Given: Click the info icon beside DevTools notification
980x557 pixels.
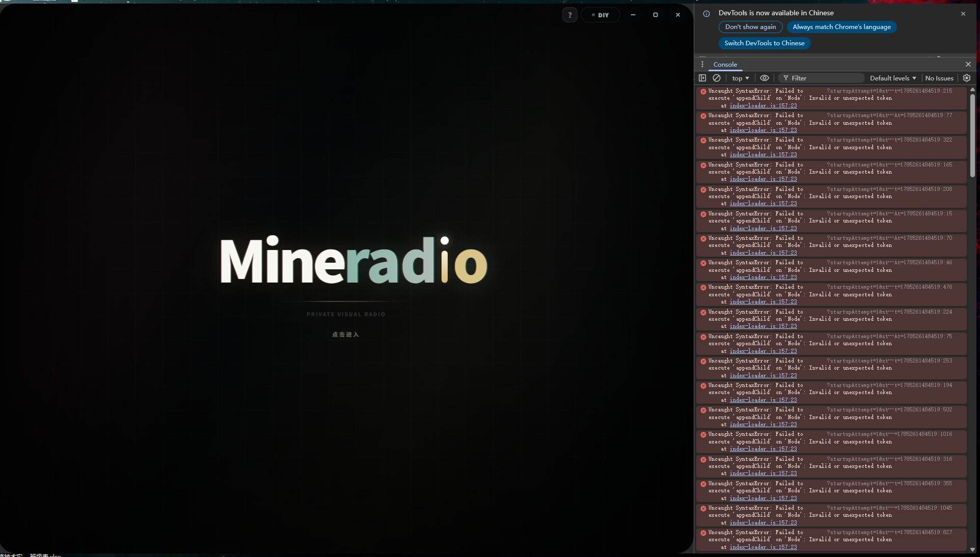Looking at the screenshot, I should coord(706,14).
